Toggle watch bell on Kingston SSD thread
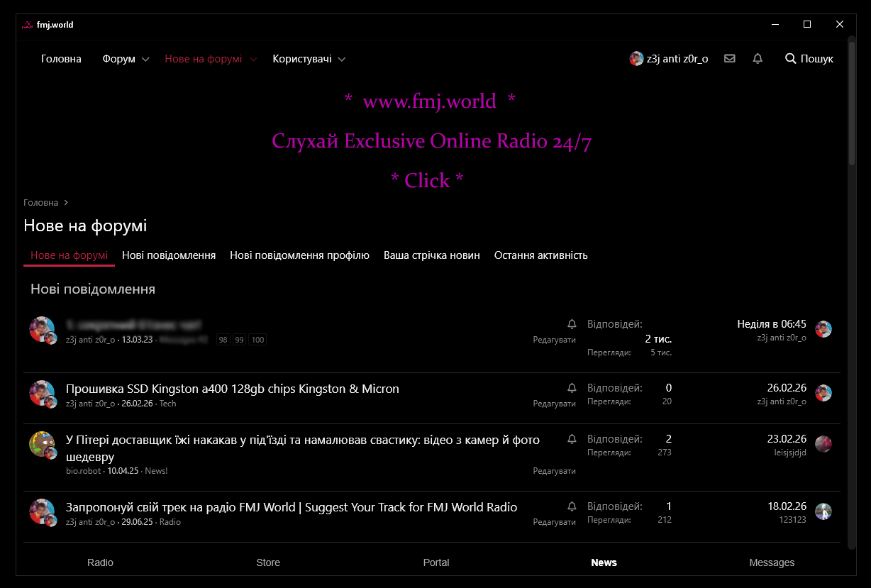Image resolution: width=871 pixels, height=588 pixels. (x=572, y=388)
